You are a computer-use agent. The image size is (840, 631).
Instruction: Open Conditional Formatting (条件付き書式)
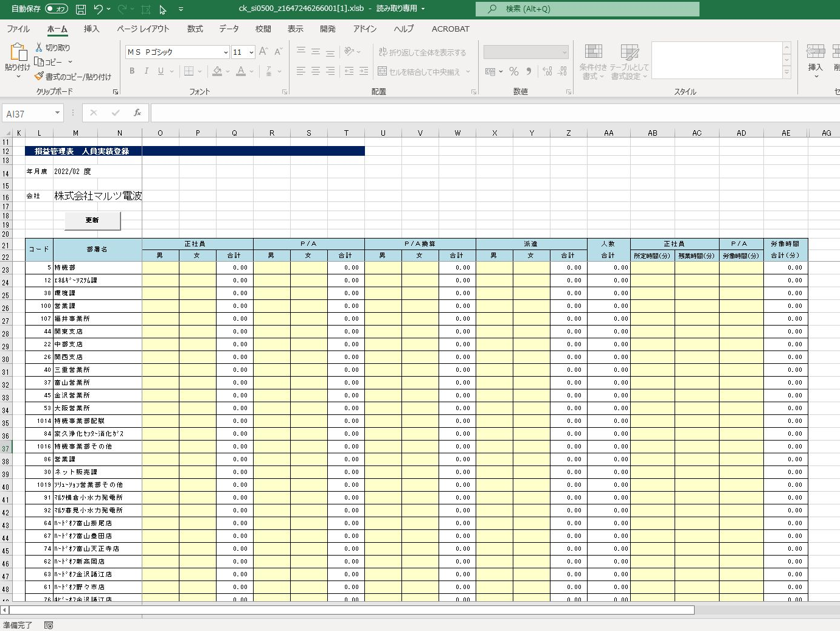pyautogui.click(x=593, y=61)
